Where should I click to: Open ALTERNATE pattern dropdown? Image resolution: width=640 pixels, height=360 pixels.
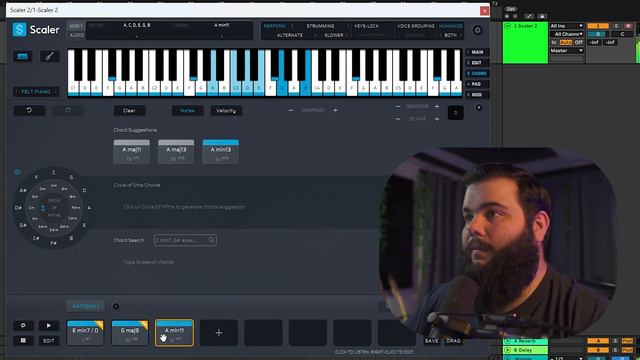point(290,35)
